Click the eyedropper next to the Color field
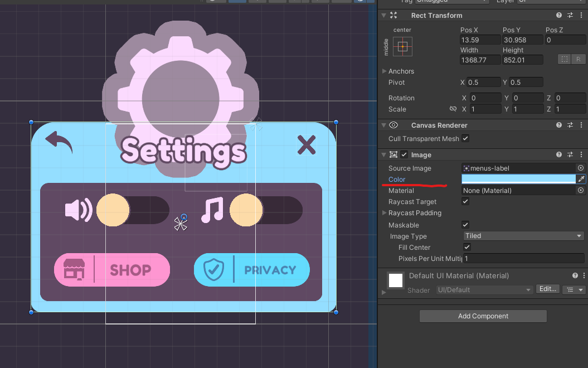The width and height of the screenshot is (588, 368). pyautogui.click(x=581, y=179)
